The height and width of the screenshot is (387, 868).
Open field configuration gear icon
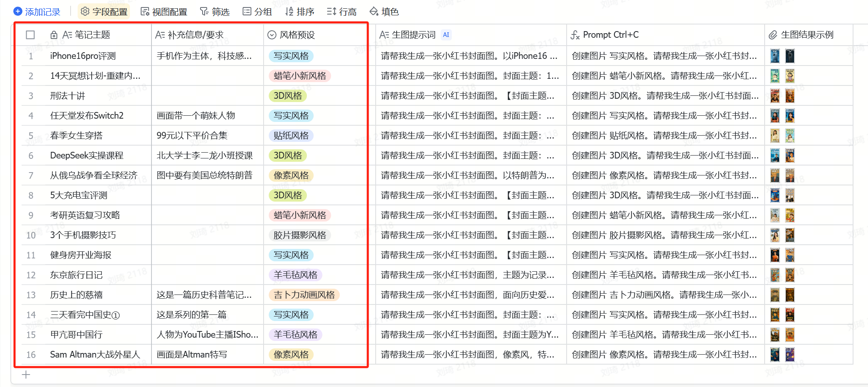pos(85,11)
